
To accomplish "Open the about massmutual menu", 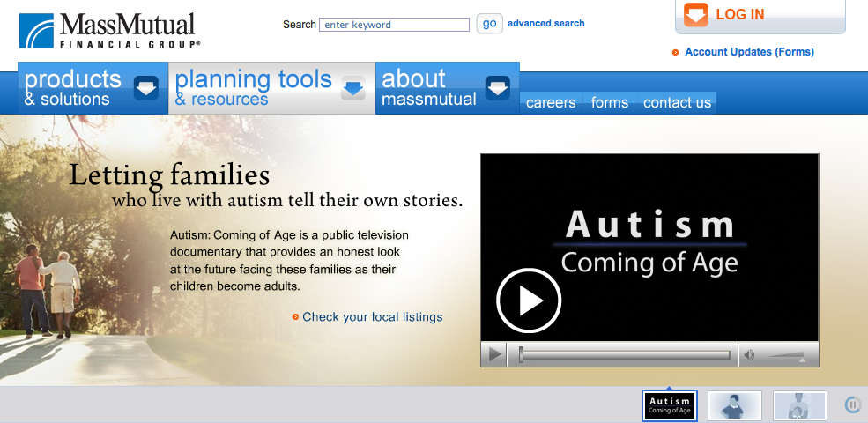I will (448, 88).
